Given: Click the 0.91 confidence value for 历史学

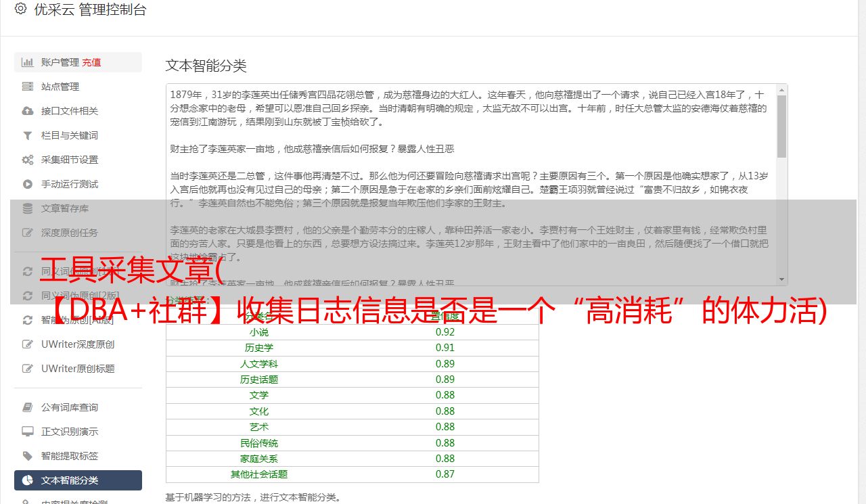Looking at the screenshot, I should pos(445,348).
